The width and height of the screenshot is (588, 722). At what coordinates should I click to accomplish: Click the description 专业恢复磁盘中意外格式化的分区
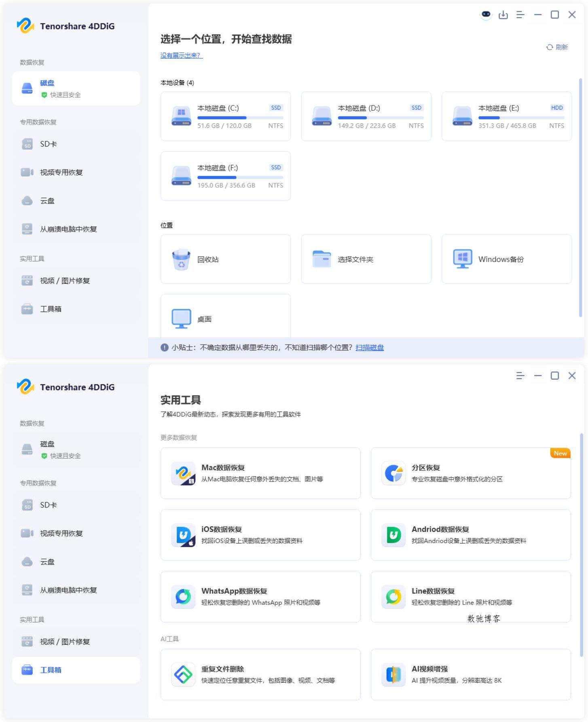457,479
